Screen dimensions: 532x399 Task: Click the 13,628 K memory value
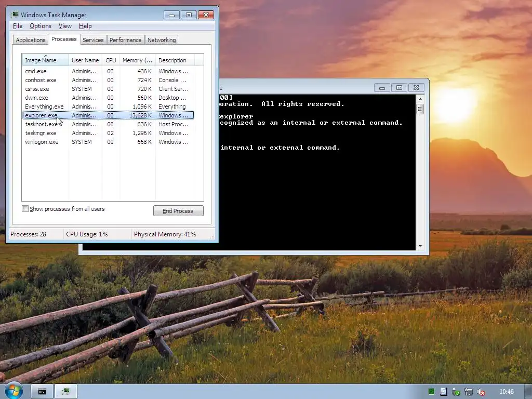click(140, 115)
